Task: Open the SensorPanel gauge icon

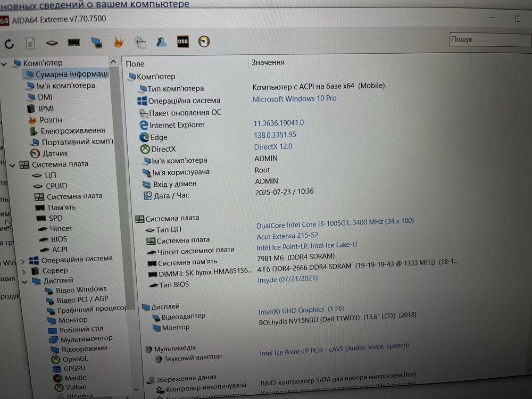Action: pos(204,41)
